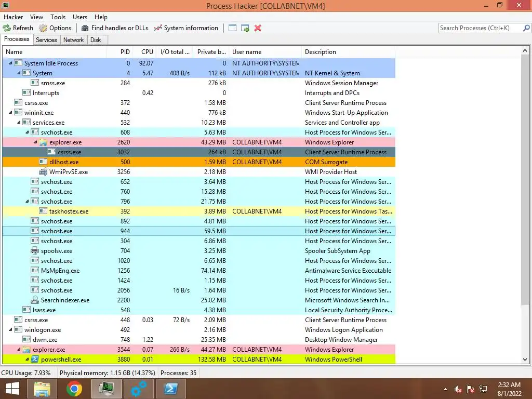Click the red X terminate icon

[x=258, y=28]
